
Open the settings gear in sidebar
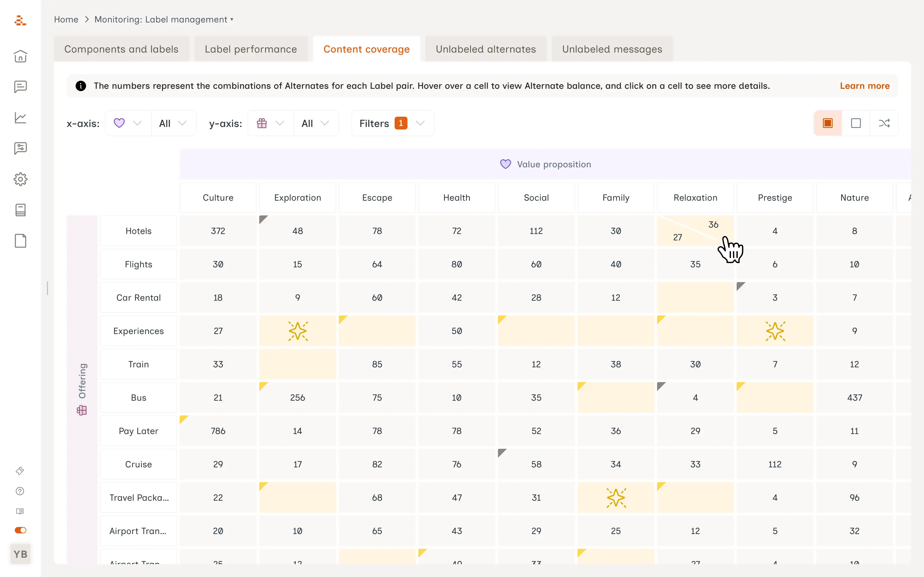20,179
